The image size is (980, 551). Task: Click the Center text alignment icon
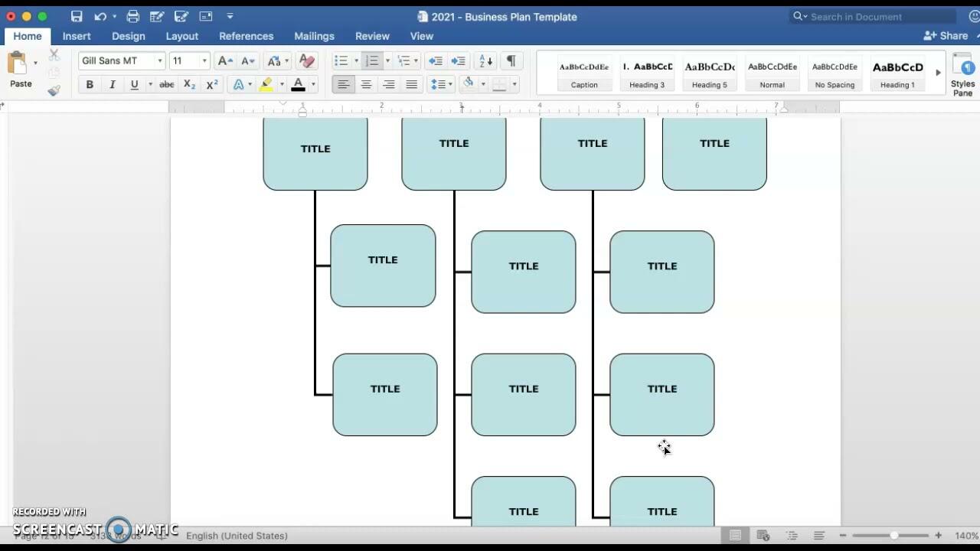coord(366,84)
